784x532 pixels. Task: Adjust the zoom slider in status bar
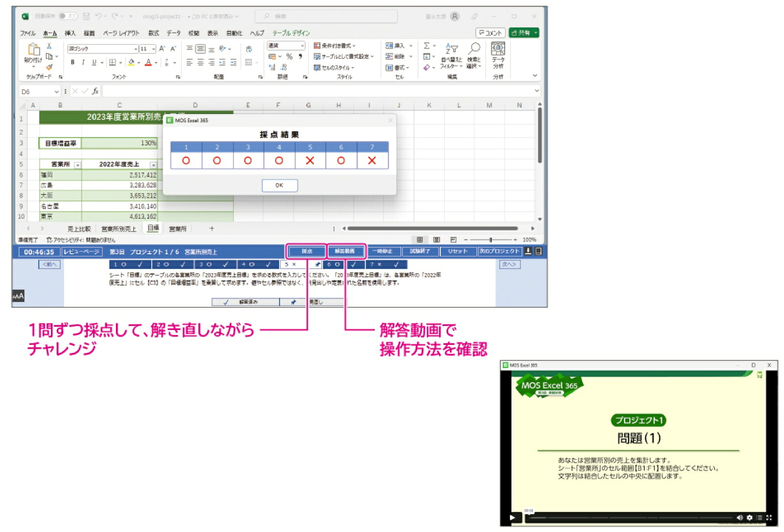tap(490, 240)
